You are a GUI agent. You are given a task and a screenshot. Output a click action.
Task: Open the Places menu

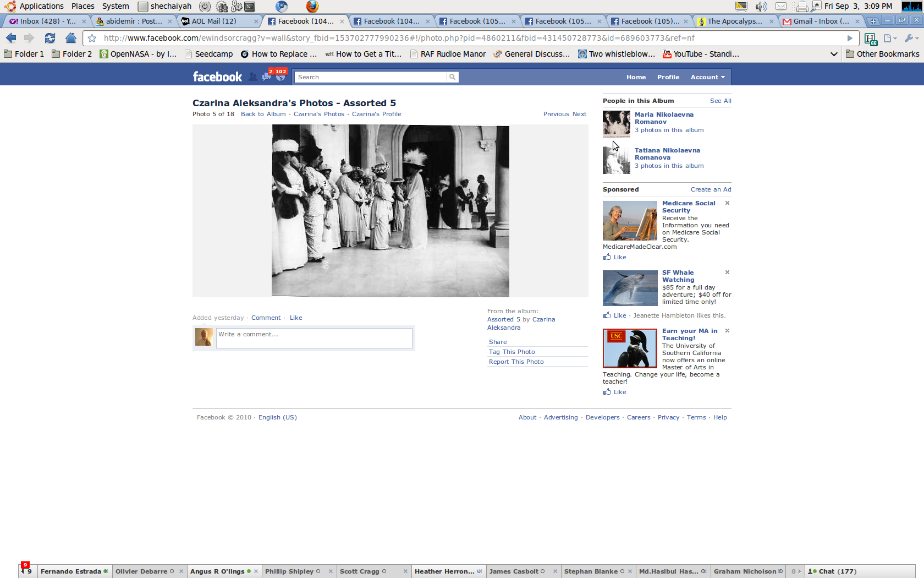(82, 6)
